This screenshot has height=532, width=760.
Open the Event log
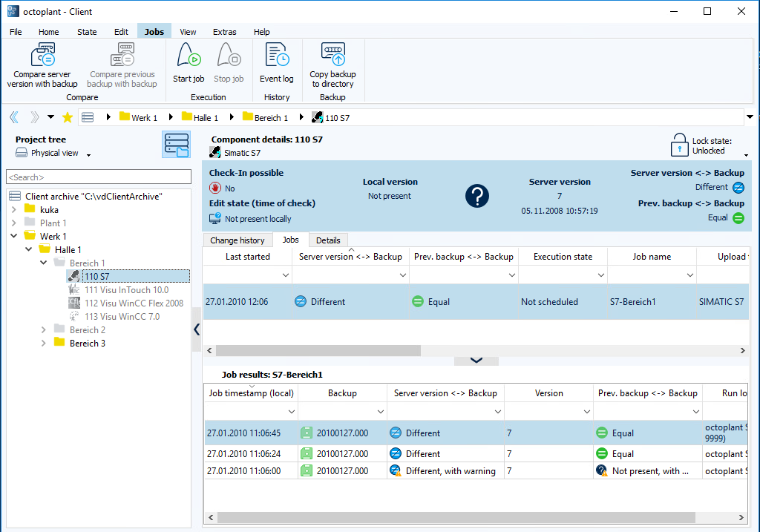tap(276, 56)
